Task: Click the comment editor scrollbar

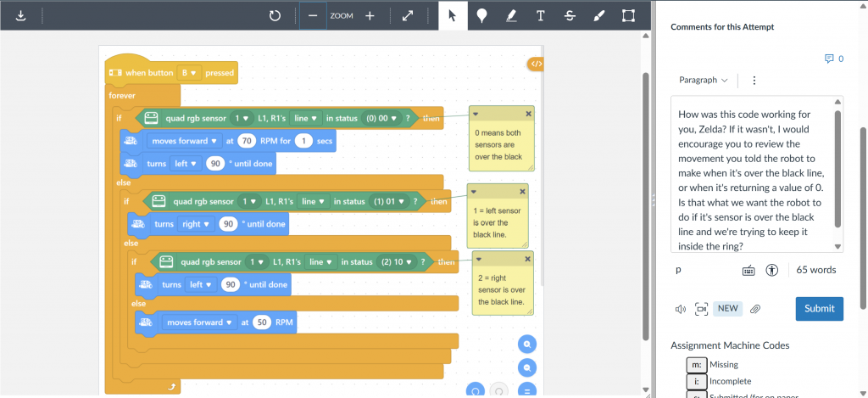Action: coord(838,169)
